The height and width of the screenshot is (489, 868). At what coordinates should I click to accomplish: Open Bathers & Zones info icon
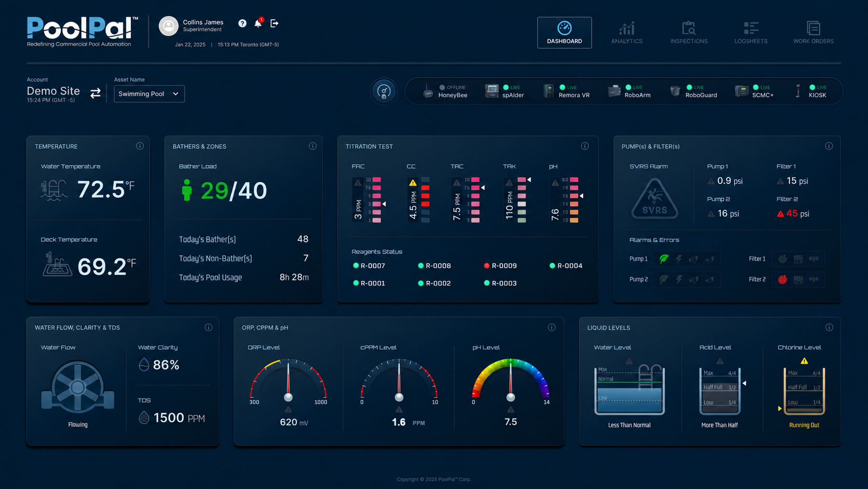[x=313, y=146]
